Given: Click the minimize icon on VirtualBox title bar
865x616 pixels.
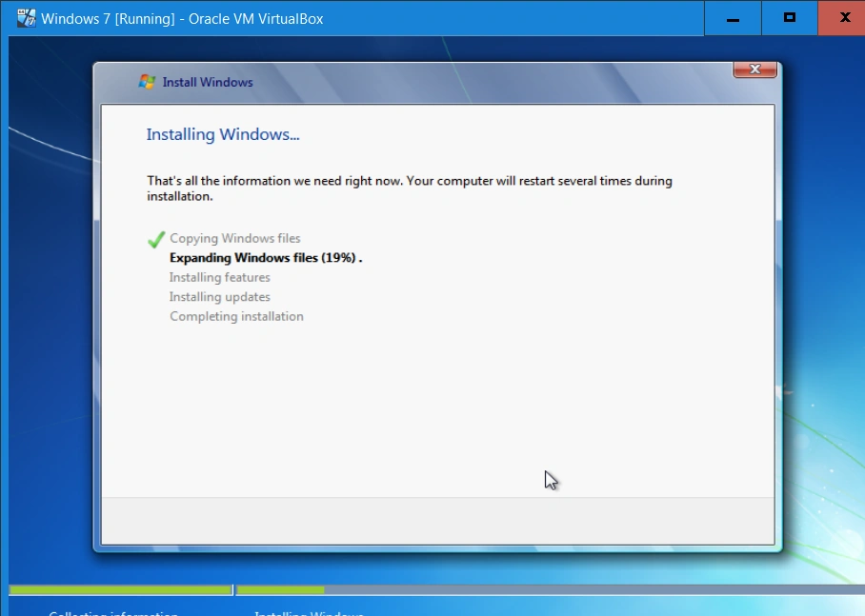Looking at the screenshot, I should coord(732,17).
